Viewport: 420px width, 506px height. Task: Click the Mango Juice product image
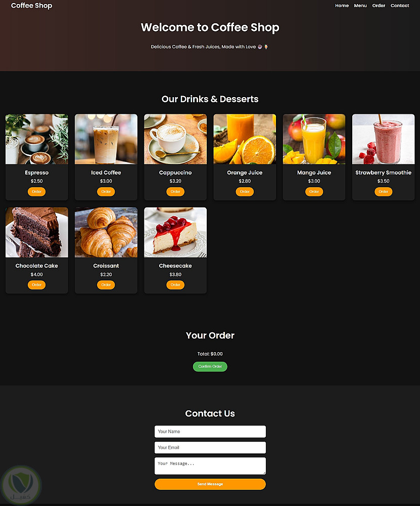click(x=314, y=139)
